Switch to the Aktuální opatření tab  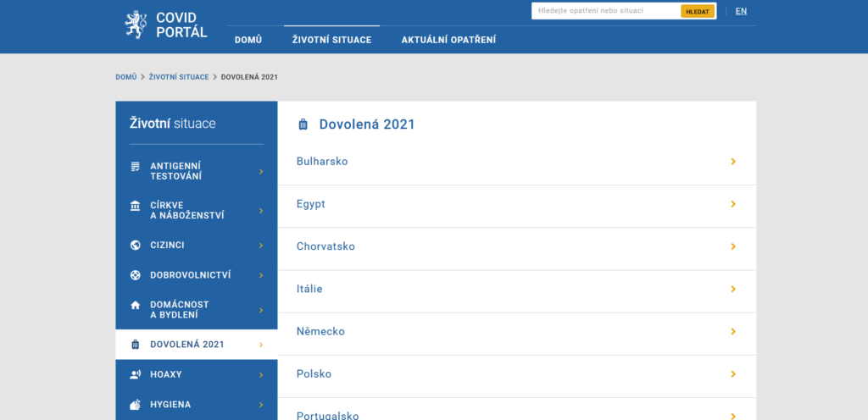coord(448,40)
